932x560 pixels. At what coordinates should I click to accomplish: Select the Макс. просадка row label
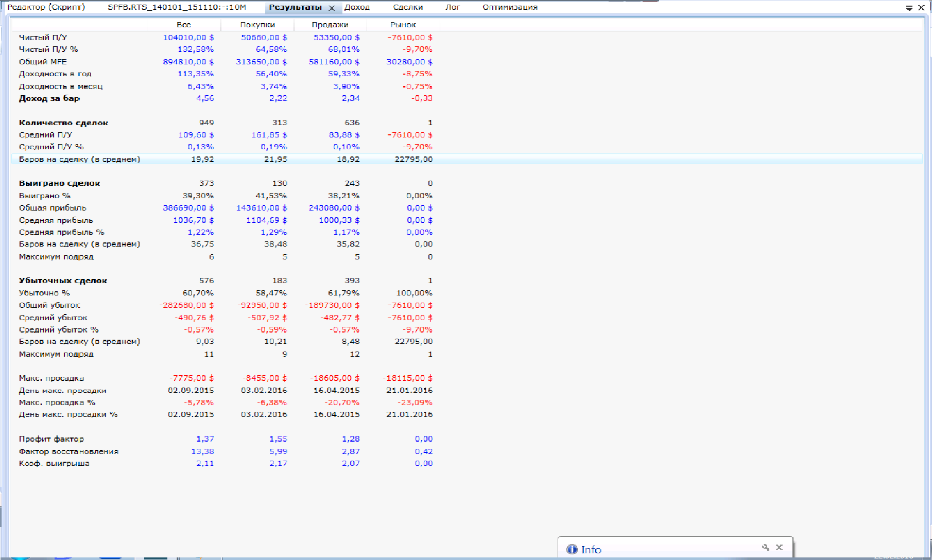(51, 378)
